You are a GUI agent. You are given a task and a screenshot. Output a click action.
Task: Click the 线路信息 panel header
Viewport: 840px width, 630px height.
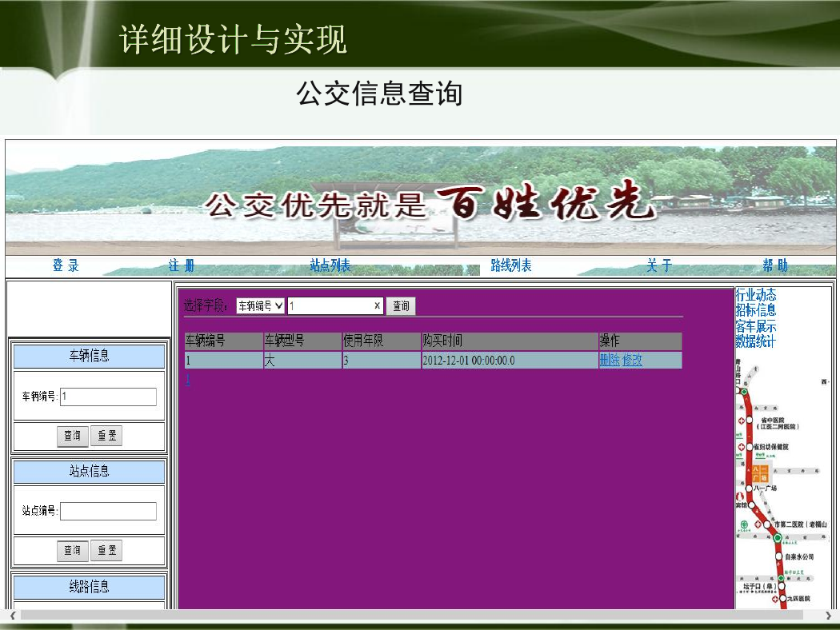(x=89, y=587)
